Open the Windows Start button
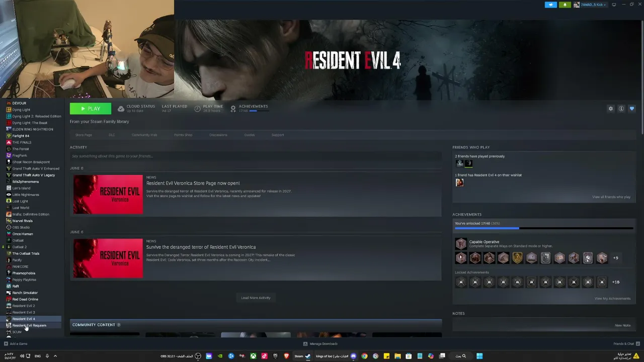Viewport: 644px width, 362px height. pyautogui.click(x=479, y=356)
